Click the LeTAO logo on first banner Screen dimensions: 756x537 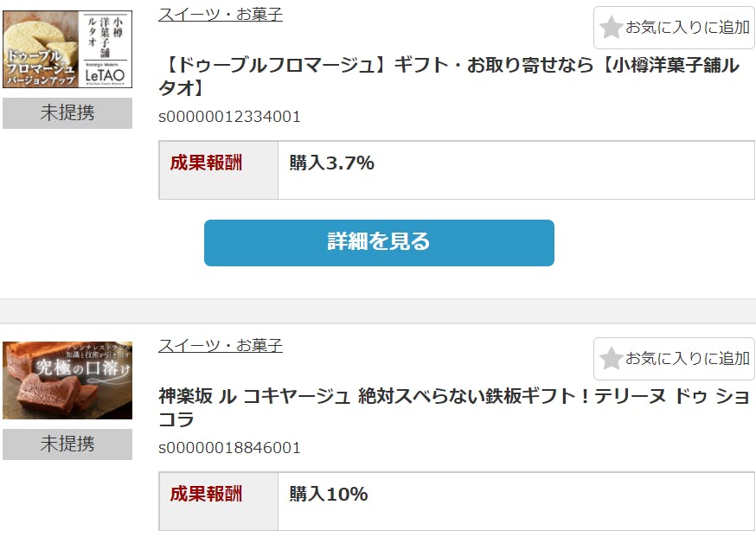pyautogui.click(x=105, y=74)
